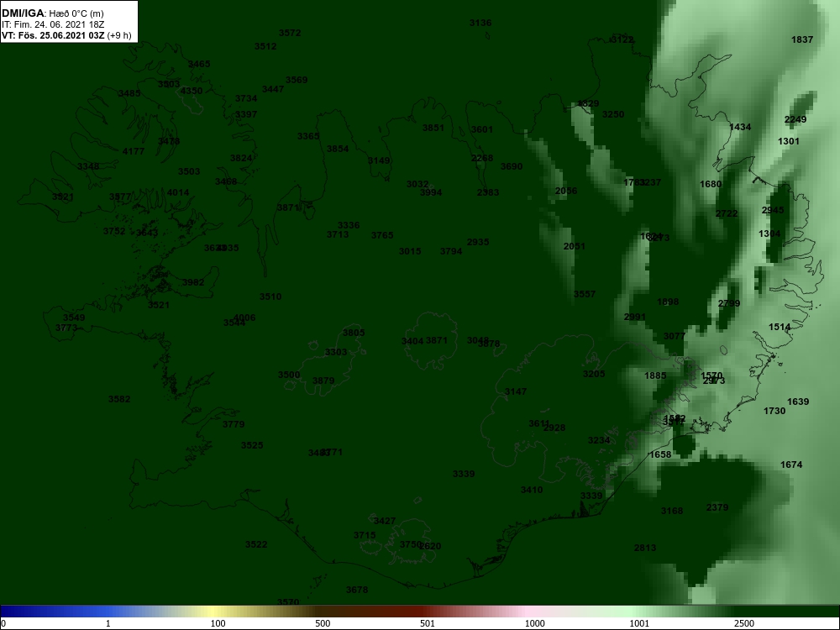Screen dimensions: 840x630
Task: Click the map value 1837
Action: 802,39
